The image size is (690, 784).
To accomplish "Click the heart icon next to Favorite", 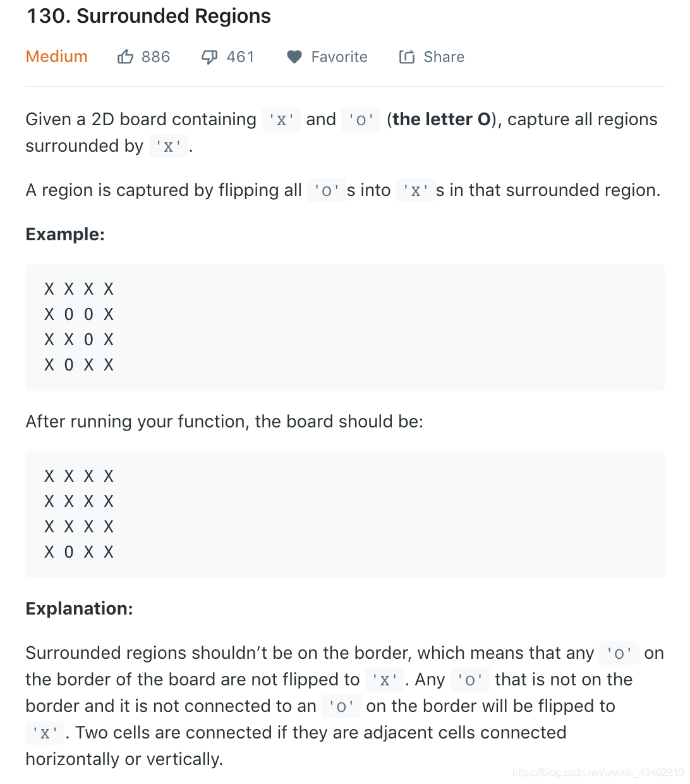I will coord(294,56).
